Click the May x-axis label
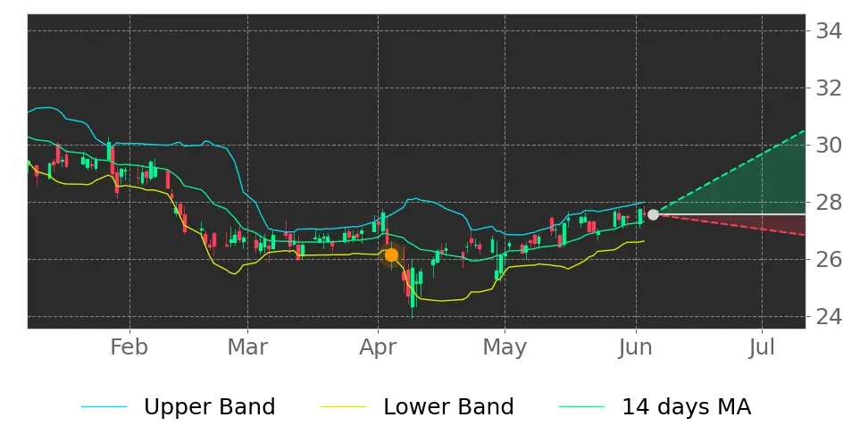Screen dimensions: 868x434 505,348
